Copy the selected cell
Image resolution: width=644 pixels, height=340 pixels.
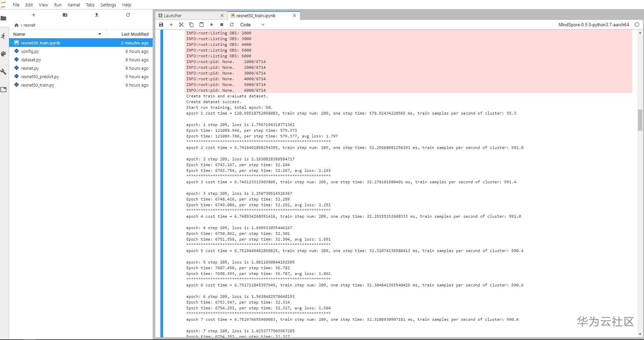tap(191, 25)
